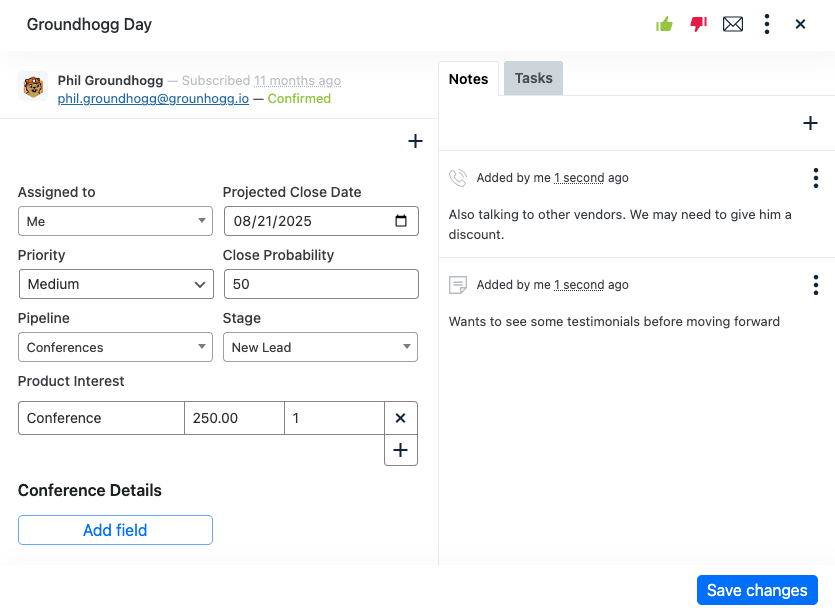Screen dimensions: 835x613
Task: Add another product interest row
Action: coord(400,450)
